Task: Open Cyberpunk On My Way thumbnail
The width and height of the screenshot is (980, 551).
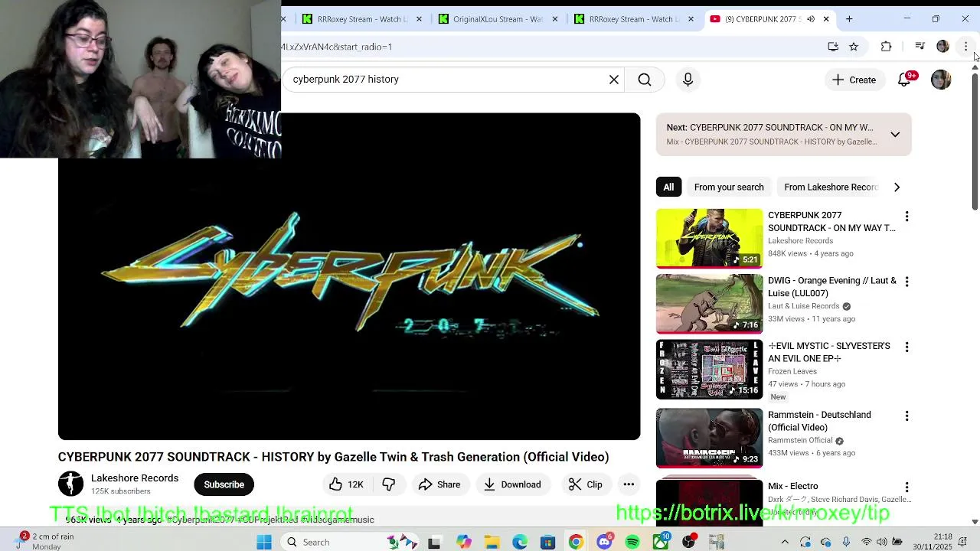Action: [710, 239]
